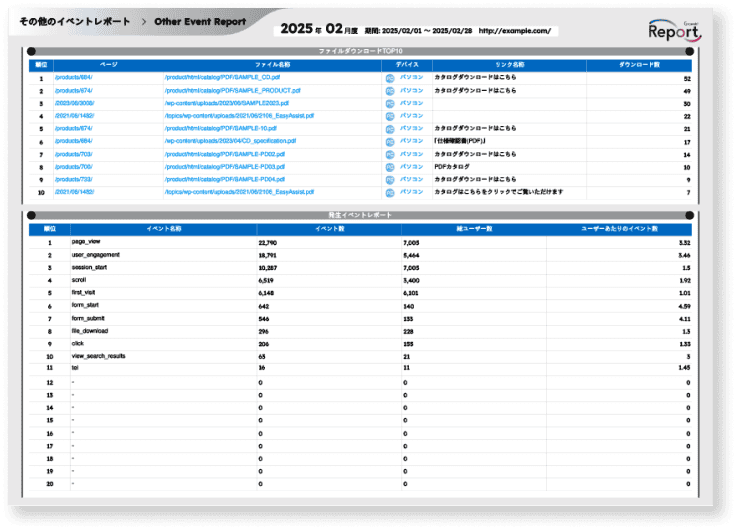Open the /products/700/ page link
Screen dimensions: 737x530
click(73, 167)
